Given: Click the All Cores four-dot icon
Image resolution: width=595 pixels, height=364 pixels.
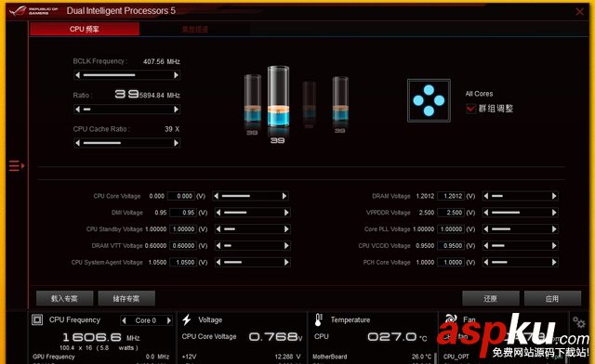Looking at the screenshot, I should (x=429, y=100).
